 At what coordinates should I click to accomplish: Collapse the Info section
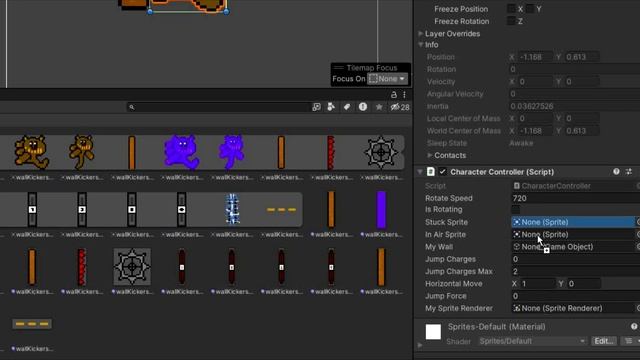pyautogui.click(x=420, y=44)
